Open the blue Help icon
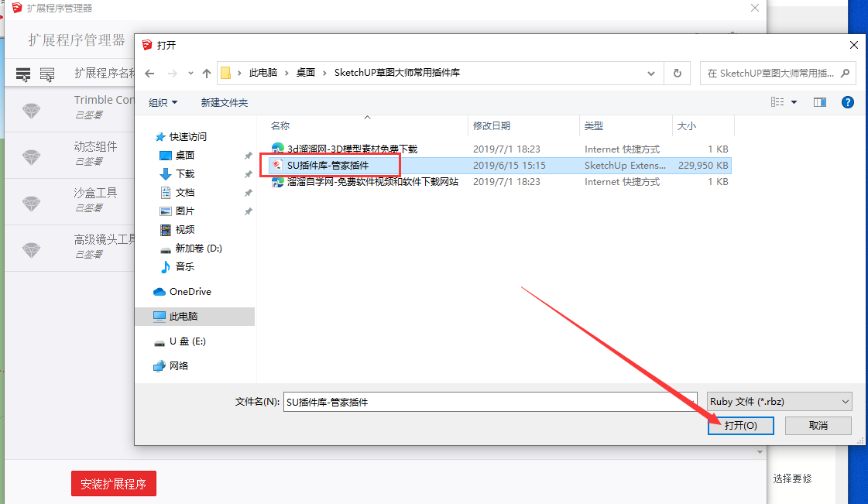This screenshot has width=868, height=504. (847, 101)
